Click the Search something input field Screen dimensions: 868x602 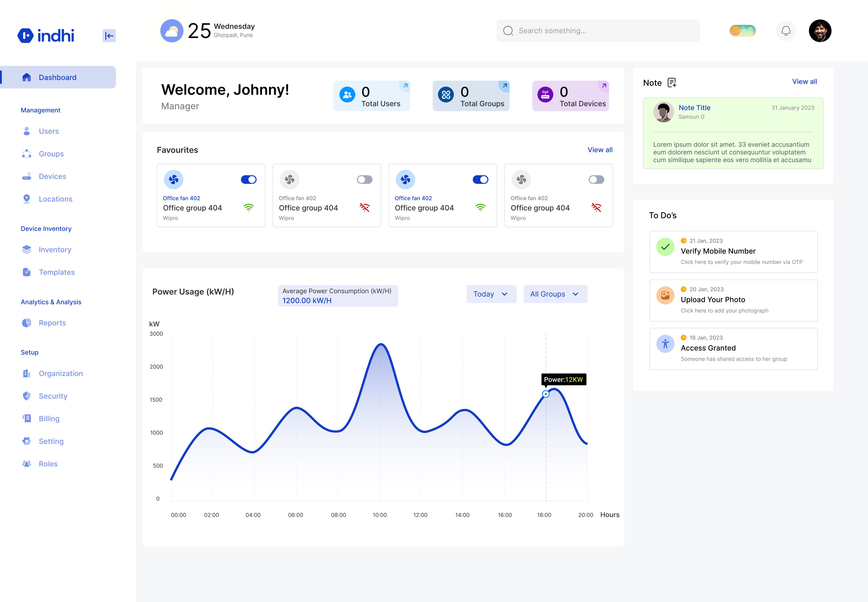(x=598, y=31)
